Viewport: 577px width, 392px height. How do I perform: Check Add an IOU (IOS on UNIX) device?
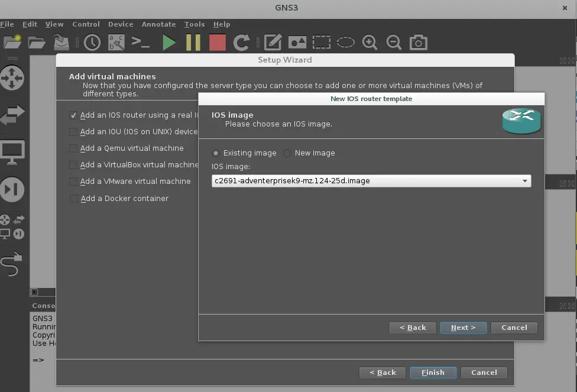[x=73, y=132]
